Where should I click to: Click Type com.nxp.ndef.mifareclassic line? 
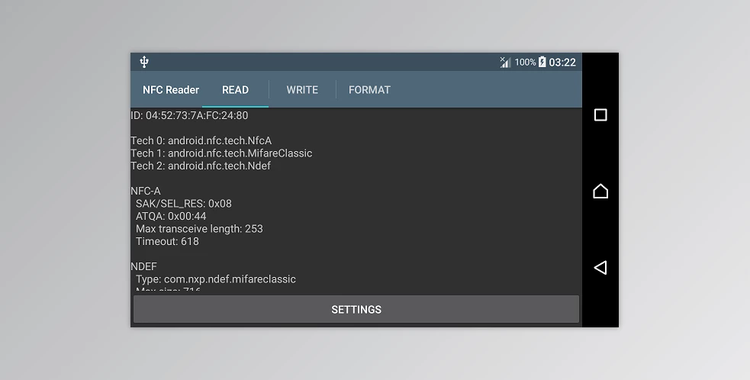tap(216, 279)
